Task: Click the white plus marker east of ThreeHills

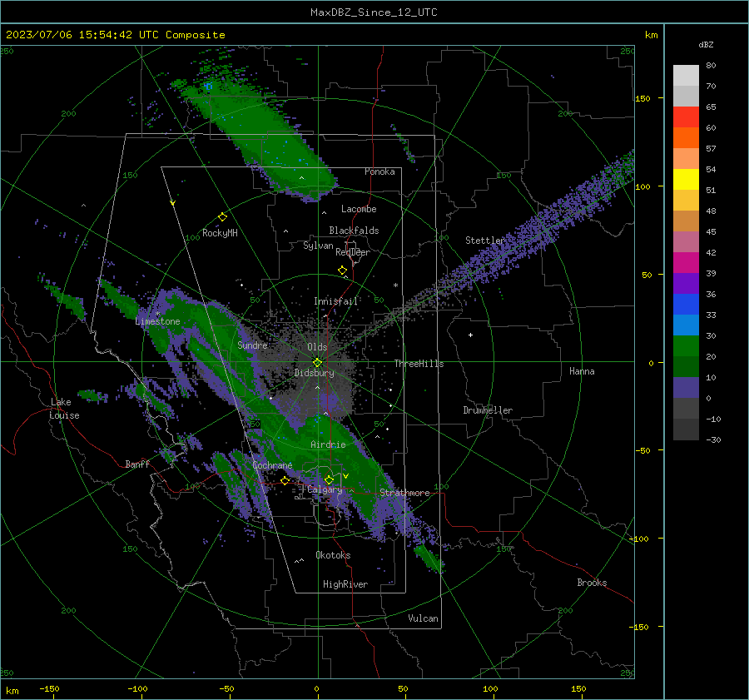Action: coord(470,335)
